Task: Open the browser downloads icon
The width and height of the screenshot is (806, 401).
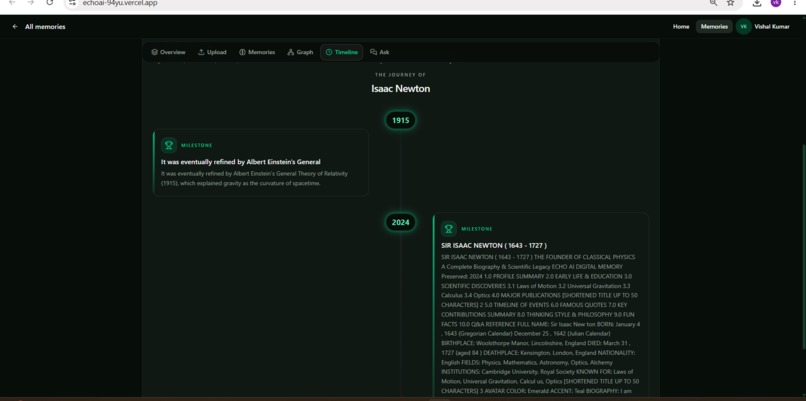Action: pos(757,3)
